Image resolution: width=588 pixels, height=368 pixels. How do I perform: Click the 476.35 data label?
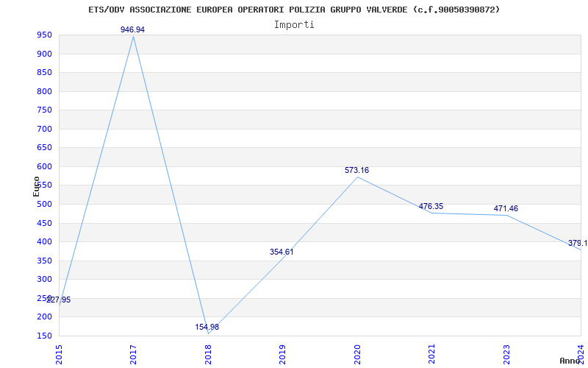pyautogui.click(x=431, y=206)
